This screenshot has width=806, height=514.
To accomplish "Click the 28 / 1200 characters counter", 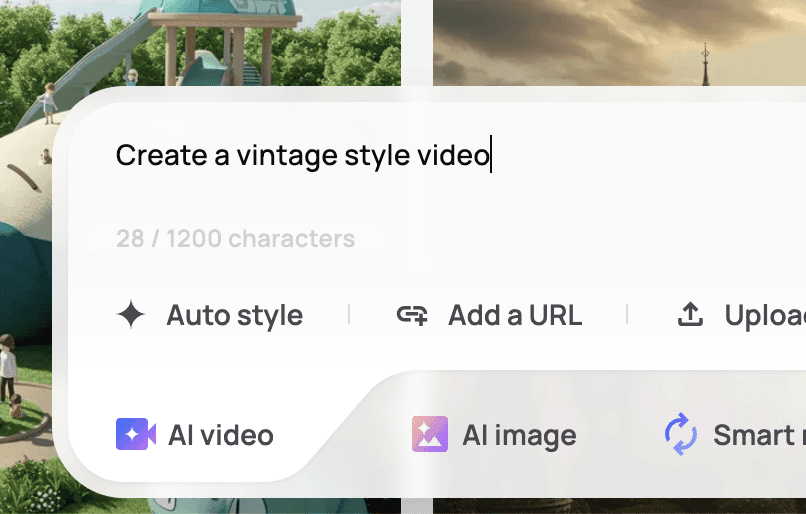I will tap(235, 238).
